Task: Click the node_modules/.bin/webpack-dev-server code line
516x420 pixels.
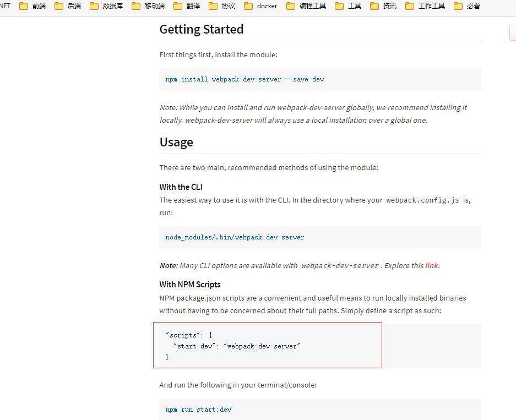Action: click(x=235, y=237)
